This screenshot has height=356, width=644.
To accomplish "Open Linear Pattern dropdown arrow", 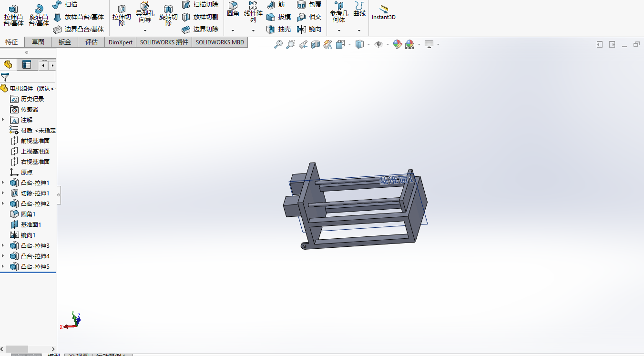I will coord(253,31).
